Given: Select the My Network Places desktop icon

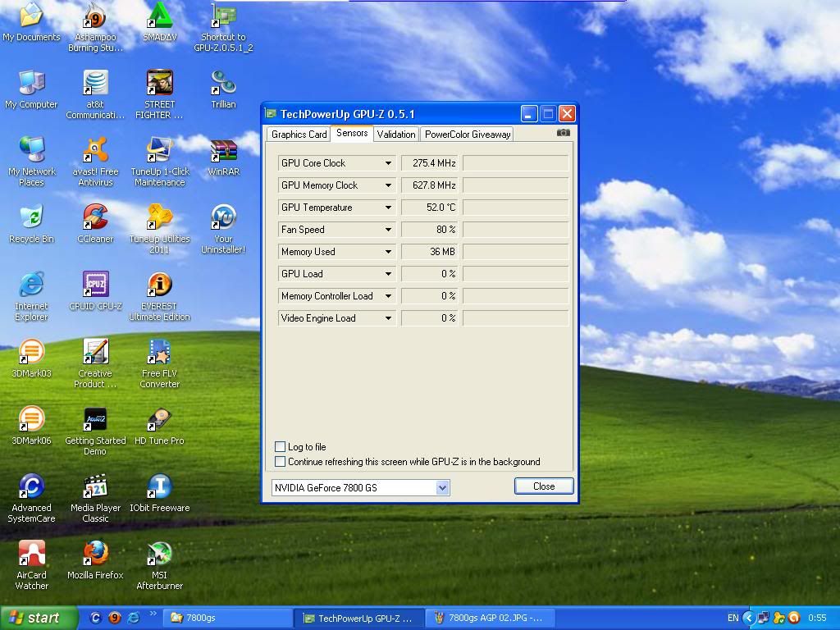Looking at the screenshot, I should [x=31, y=163].
